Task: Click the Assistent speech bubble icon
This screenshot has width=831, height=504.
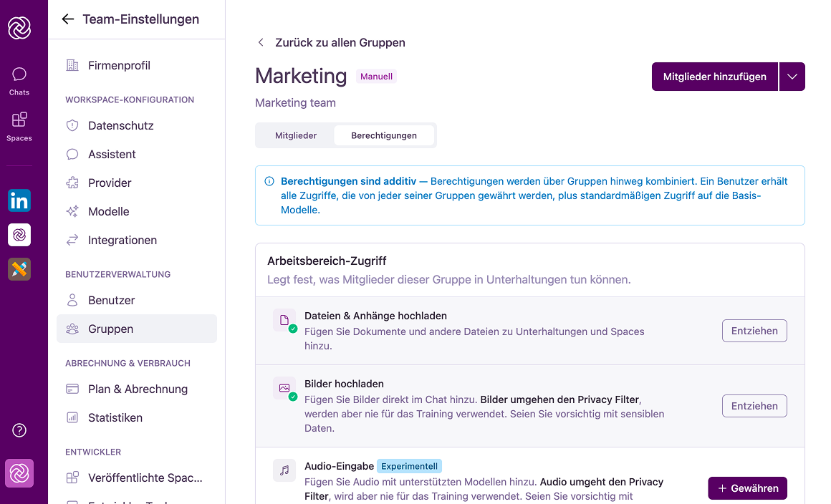Action: 72,154
